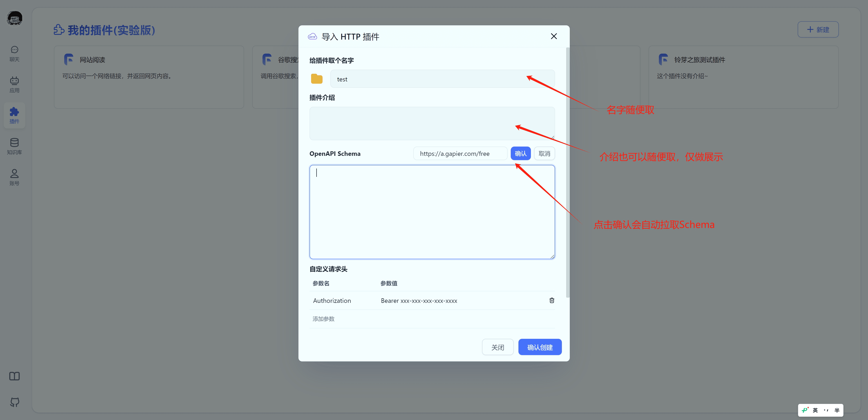The image size is (868, 420).
Task: Select the 插件 plugin sidebar icon
Action: click(14, 115)
